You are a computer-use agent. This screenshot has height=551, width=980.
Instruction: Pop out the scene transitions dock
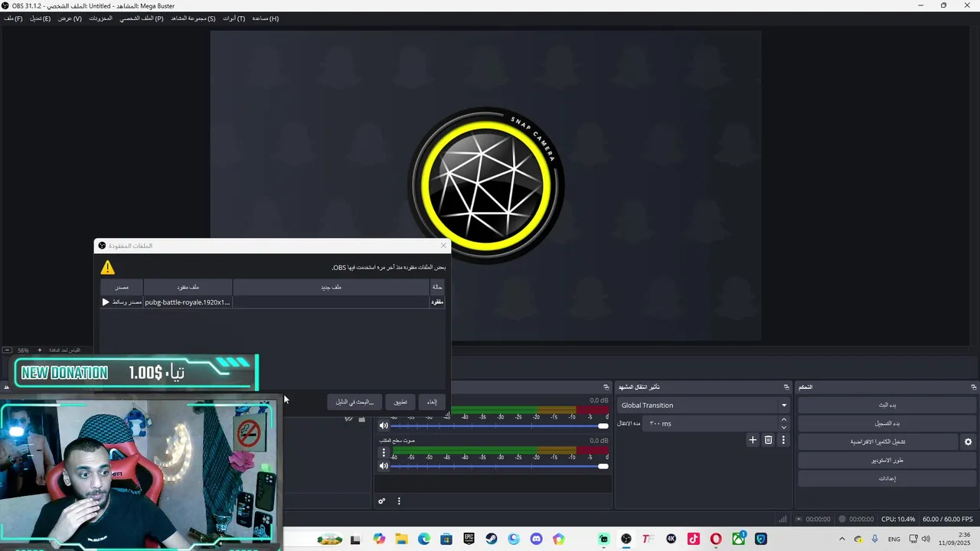[786, 387]
